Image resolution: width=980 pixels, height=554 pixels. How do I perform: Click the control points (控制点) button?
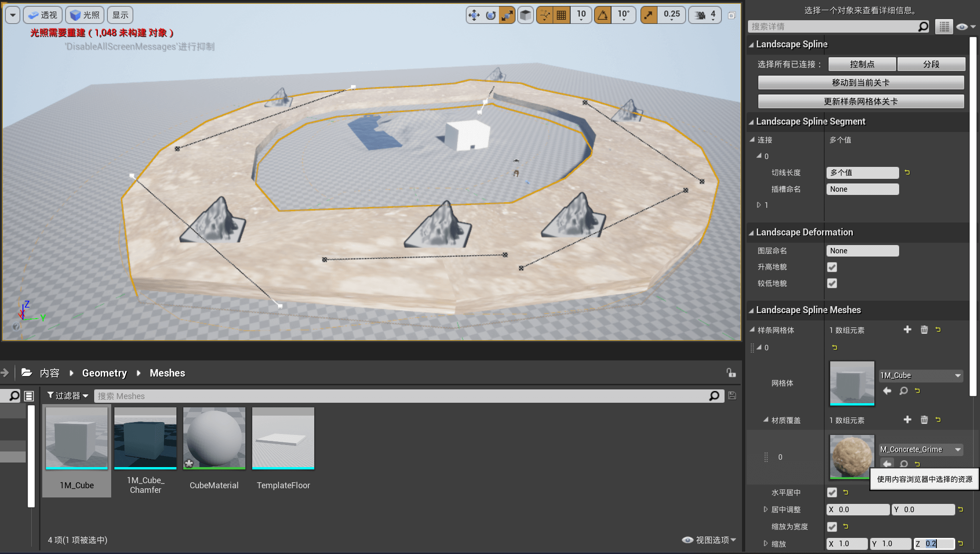862,64
